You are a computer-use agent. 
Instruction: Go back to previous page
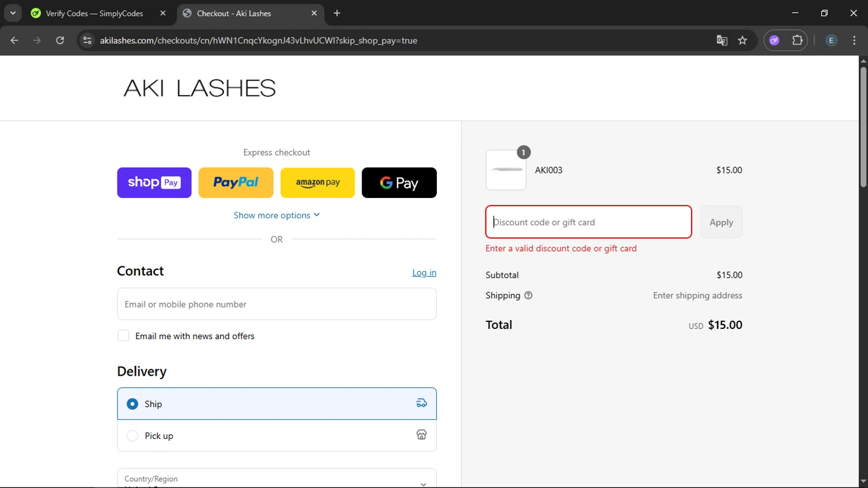pos(14,41)
